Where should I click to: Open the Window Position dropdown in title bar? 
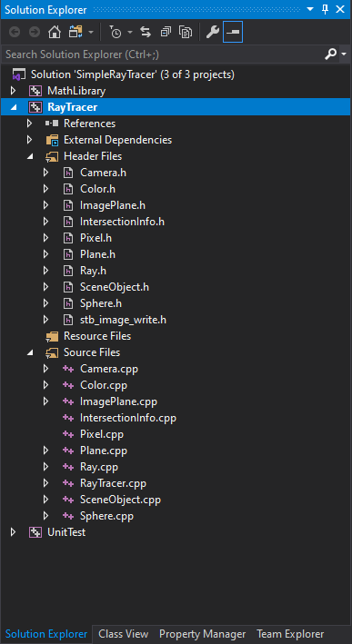[x=310, y=9]
